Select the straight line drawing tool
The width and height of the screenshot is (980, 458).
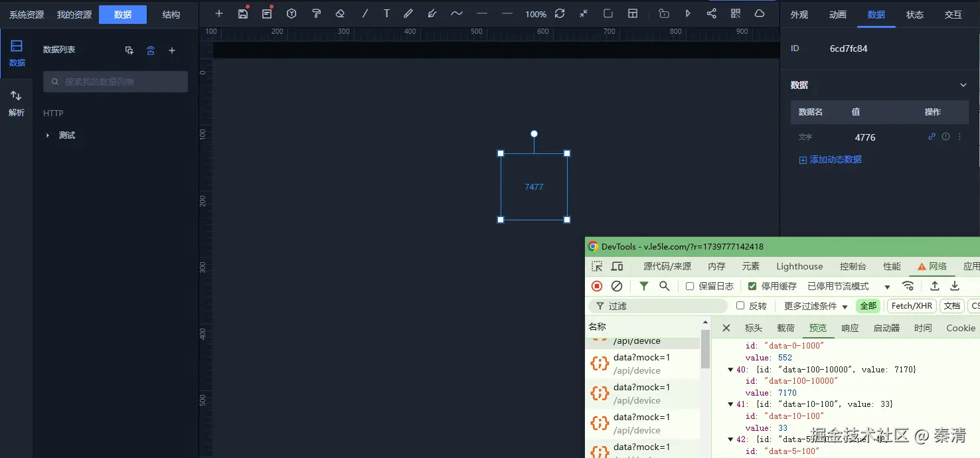click(365, 14)
